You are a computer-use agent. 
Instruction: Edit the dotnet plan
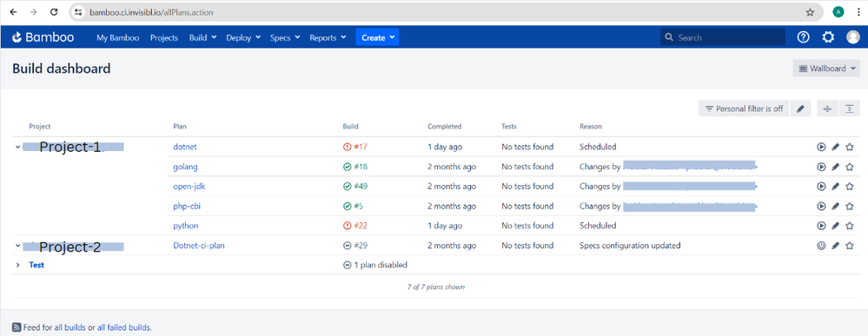[x=836, y=148]
